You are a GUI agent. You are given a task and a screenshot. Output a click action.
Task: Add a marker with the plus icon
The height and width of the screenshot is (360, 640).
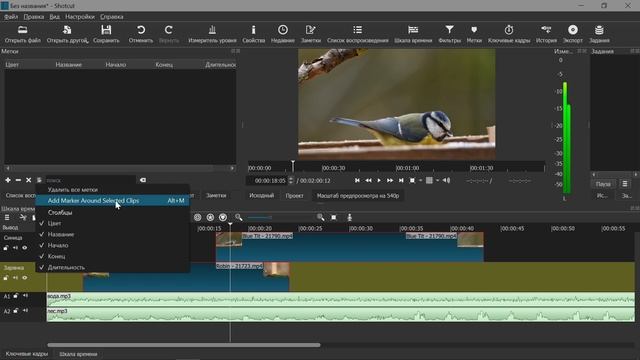coord(8,180)
